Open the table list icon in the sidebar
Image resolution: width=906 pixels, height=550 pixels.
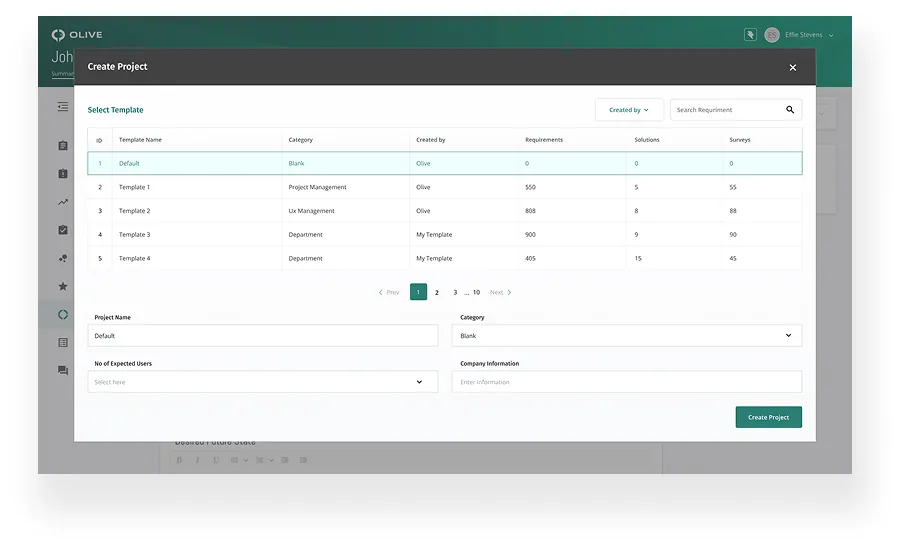click(63, 343)
